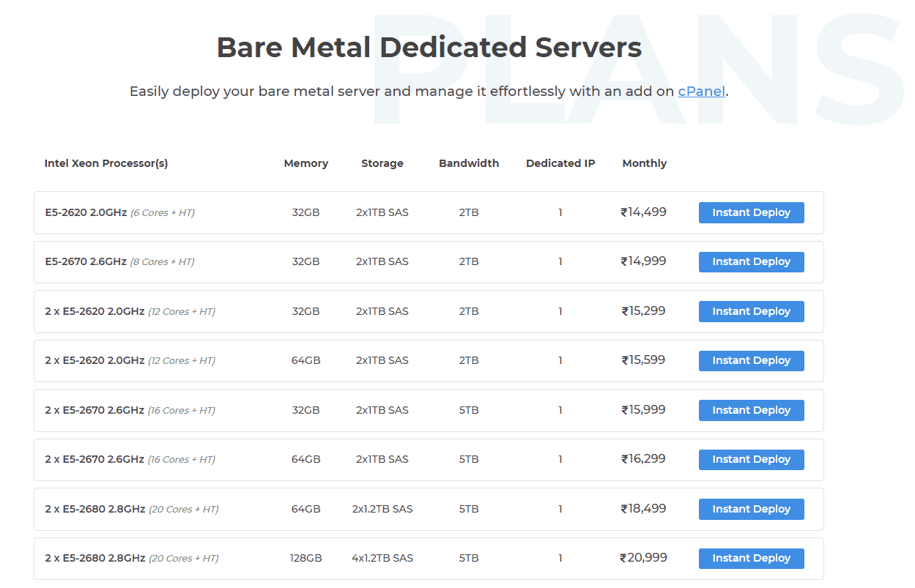Click the E5-2620 2.0GHz name in ₹14,499 row
Image resolution: width=915 pixels, height=588 pixels.
86,212
